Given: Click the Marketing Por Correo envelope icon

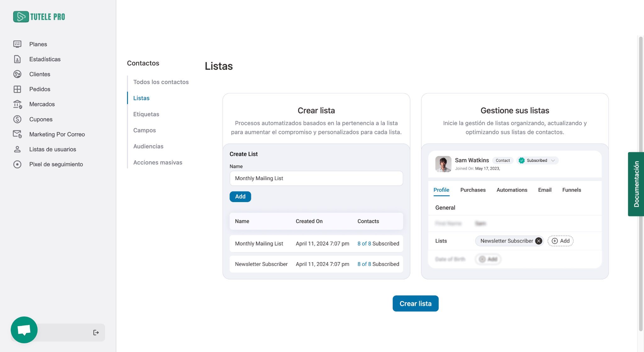Looking at the screenshot, I should (17, 134).
